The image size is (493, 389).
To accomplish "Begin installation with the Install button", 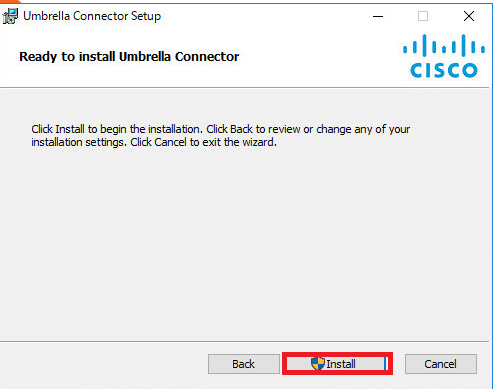I will [337, 364].
